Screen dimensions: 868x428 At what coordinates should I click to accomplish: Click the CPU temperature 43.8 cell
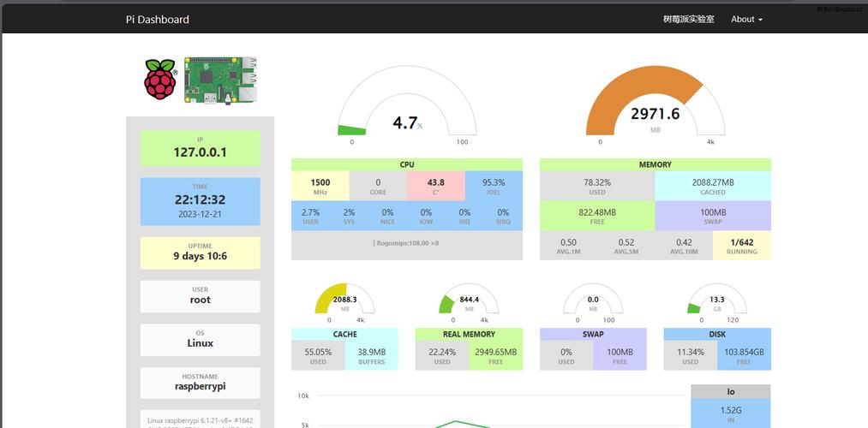[x=435, y=186]
